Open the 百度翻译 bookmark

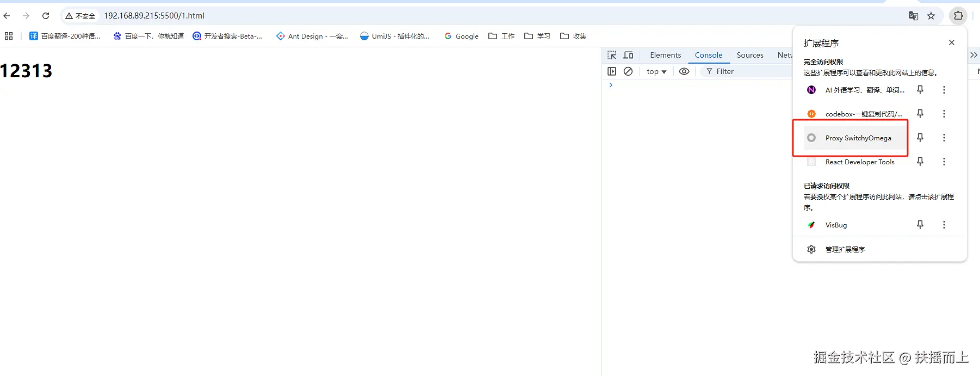coord(65,36)
